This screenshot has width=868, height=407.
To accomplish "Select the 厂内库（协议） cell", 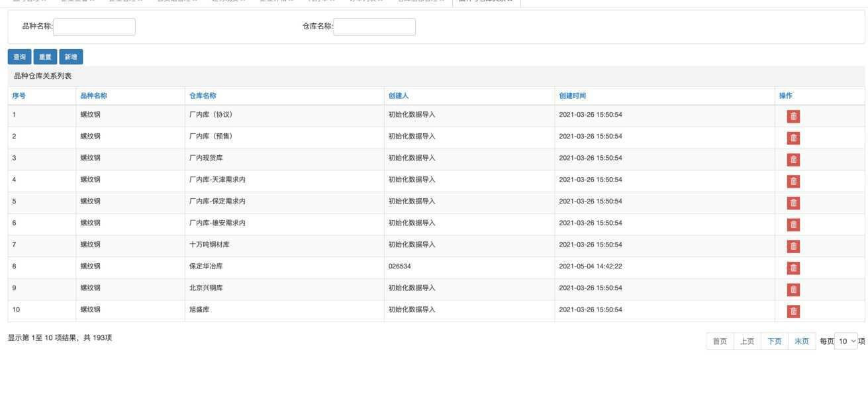I will tap(285, 115).
